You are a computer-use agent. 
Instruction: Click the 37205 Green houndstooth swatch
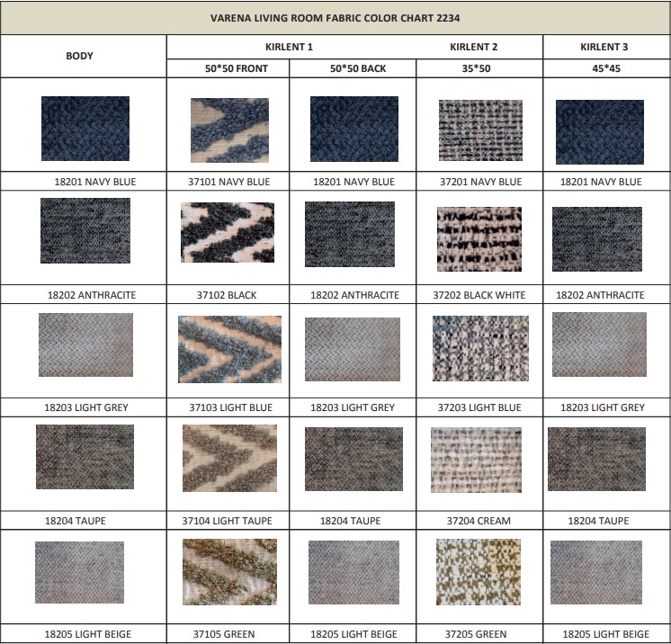coord(479,572)
